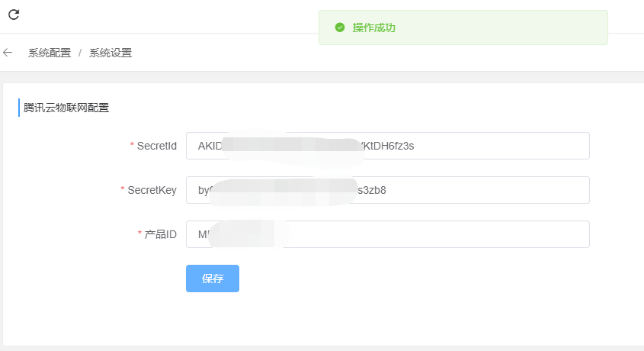Go back using the left arrow icon
Screen dimensions: 644x351
tap(8, 53)
